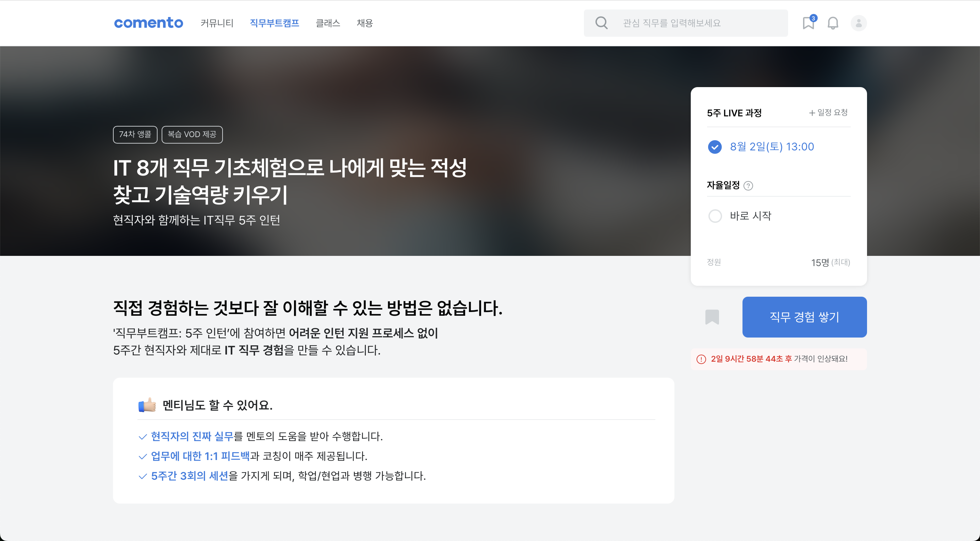Viewport: 980px width, 541px height.
Task: Go to 직무부트캠프 tab
Action: coord(274,23)
